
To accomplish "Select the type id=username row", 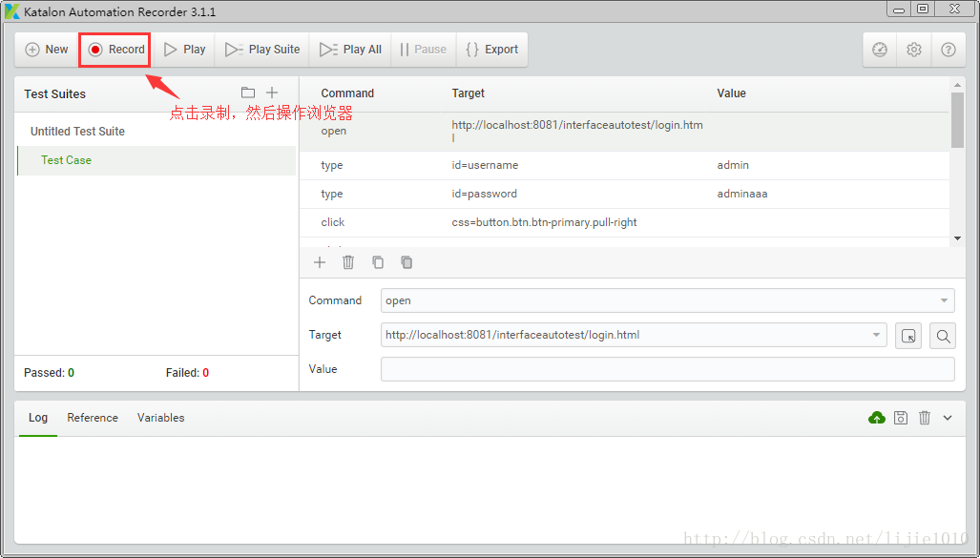I will click(624, 166).
